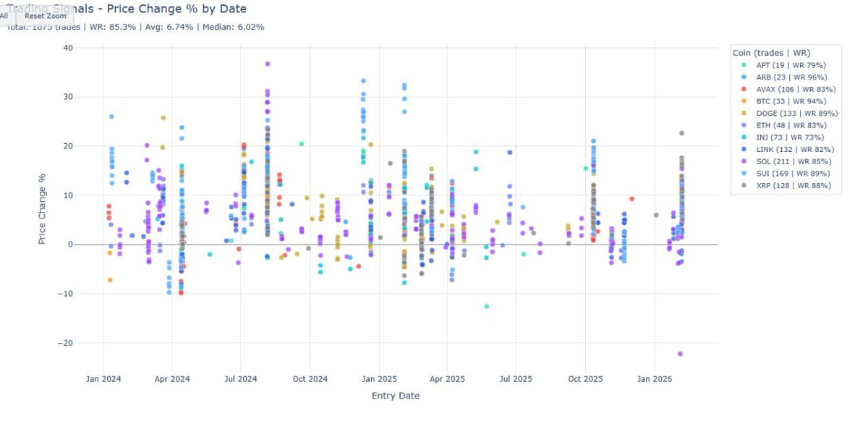
Task: Click the Jan 2024 x-axis label
Action: click(103, 378)
